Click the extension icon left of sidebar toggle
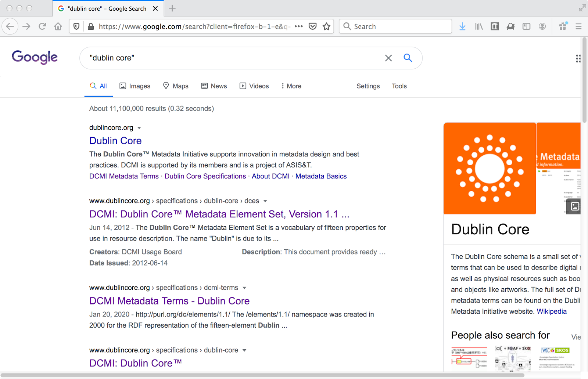 tap(510, 26)
